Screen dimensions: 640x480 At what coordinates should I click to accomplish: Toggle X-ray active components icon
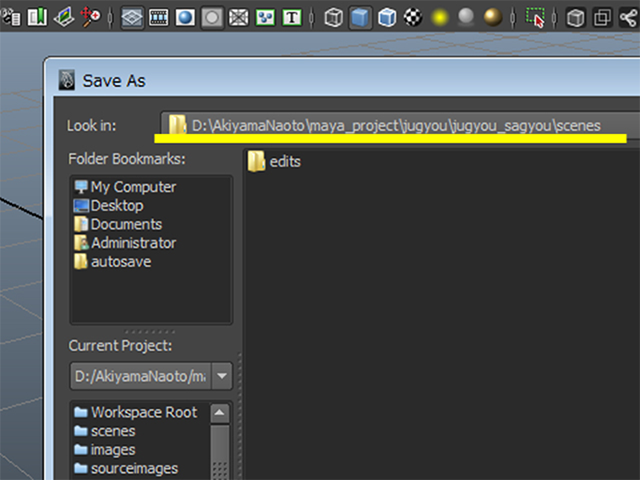(x=602, y=17)
